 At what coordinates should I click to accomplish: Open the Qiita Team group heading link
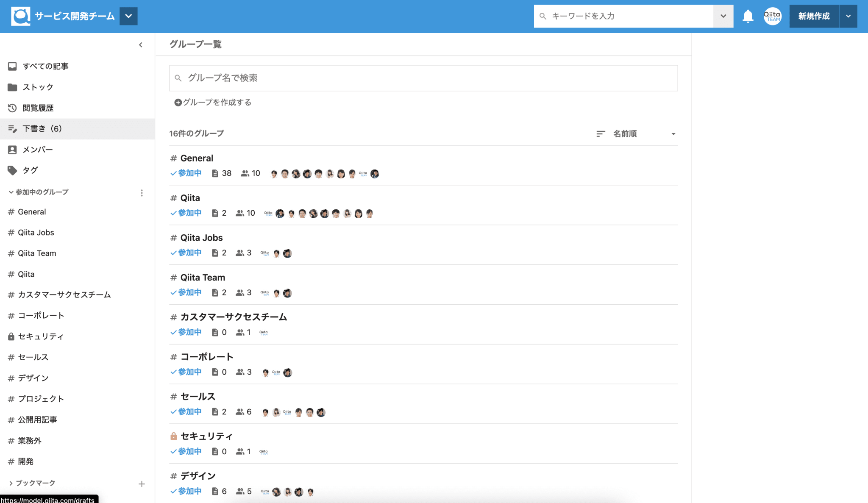pyautogui.click(x=203, y=278)
